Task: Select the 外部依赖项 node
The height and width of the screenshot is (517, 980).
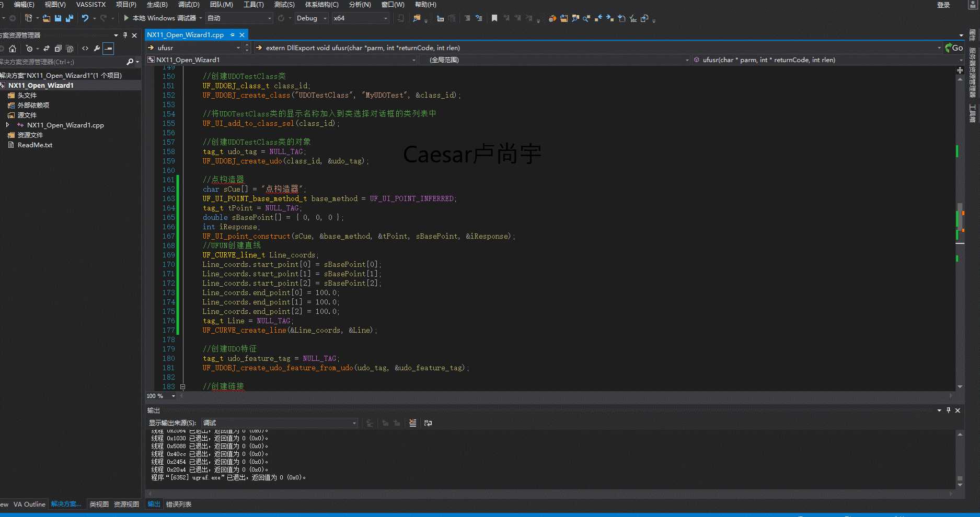Action: click(33, 105)
